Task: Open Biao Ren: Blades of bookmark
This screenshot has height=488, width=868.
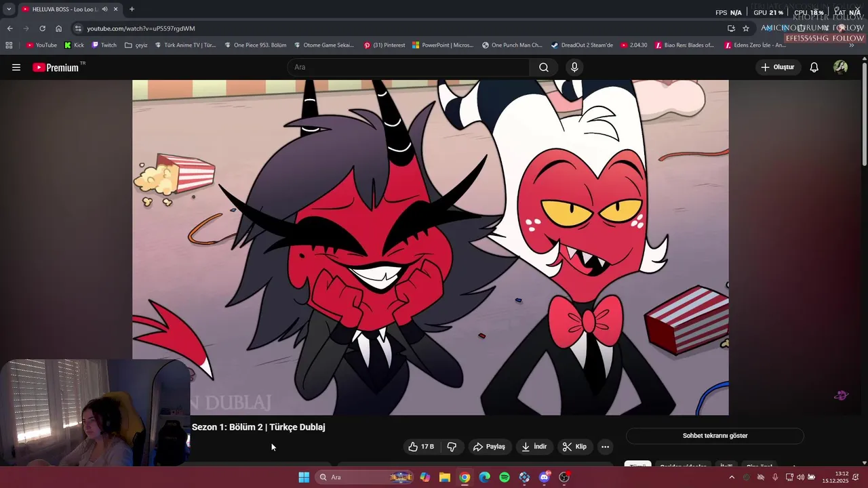Action: (685, 45)
